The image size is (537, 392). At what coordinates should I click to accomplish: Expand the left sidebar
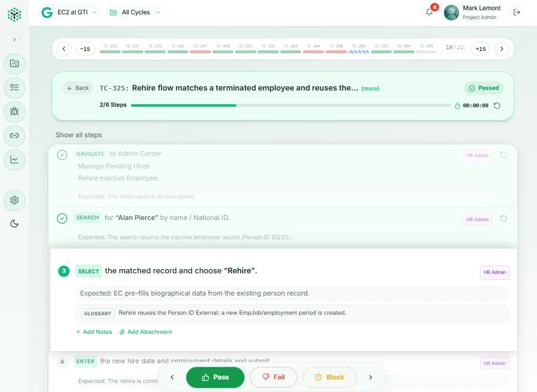point(14,40)
